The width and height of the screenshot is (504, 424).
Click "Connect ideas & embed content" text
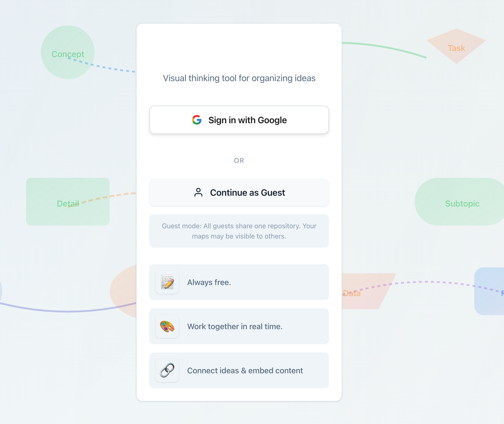(x=245, y=370)
